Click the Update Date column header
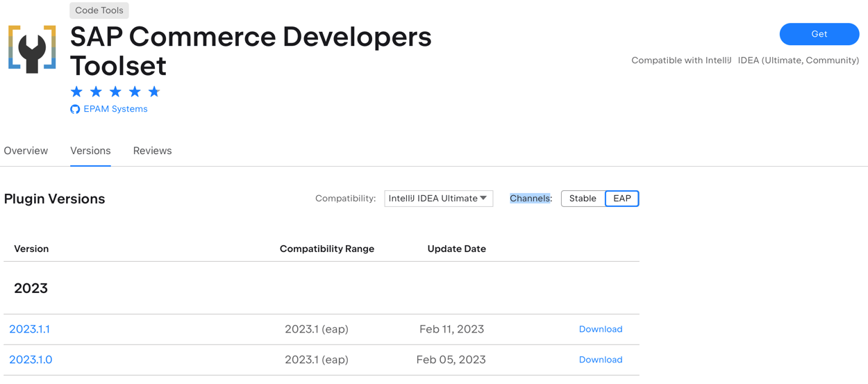Screen dimensions: 868x384 tap(457, 249)
